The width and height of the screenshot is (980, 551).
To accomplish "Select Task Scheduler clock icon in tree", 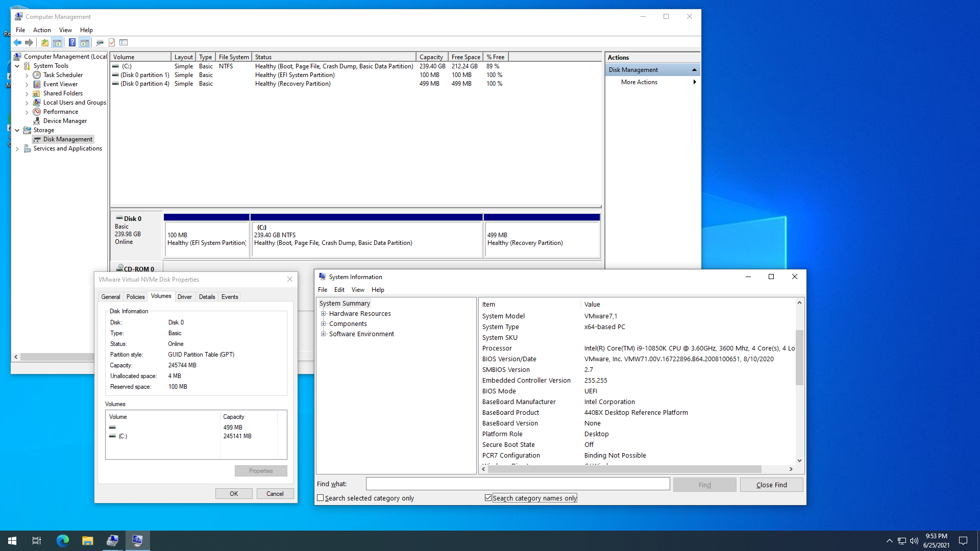I will (x=37, y=75).
